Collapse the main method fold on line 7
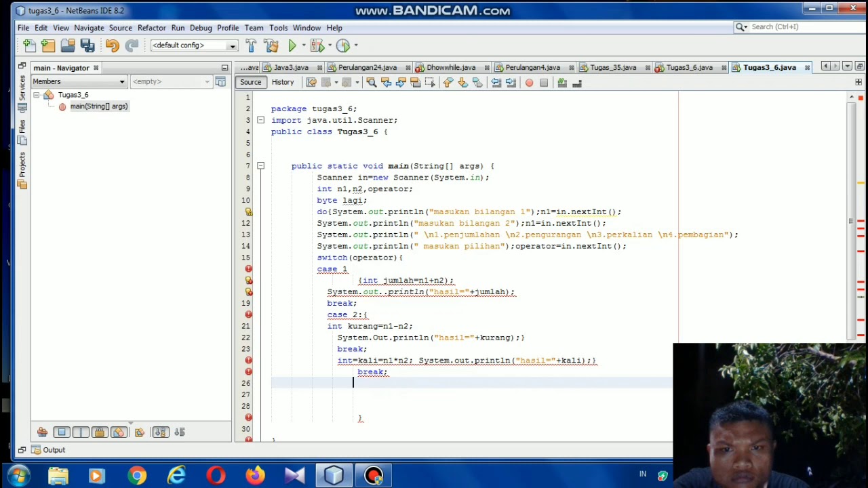Image resolution: width=868 pixels, height=488 pixels. click(x=260, y=165)
